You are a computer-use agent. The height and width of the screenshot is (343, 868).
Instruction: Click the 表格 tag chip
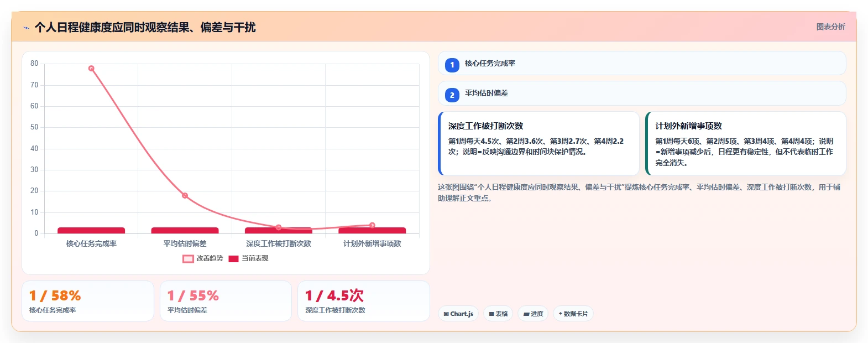[498, 314]
